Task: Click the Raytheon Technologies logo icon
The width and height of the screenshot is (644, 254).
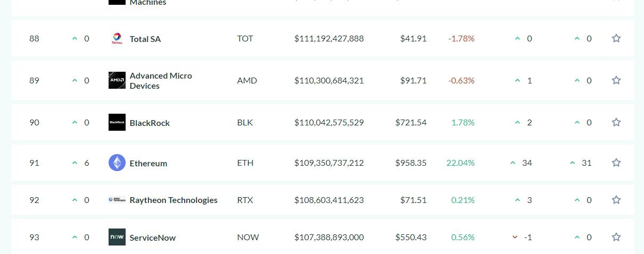Action: coord(117,200)
